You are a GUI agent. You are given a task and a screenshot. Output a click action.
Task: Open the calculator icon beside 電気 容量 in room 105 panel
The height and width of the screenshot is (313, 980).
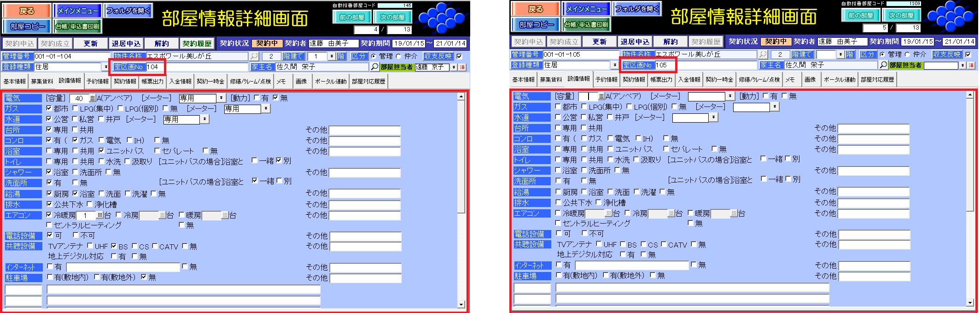coord(601,96)
